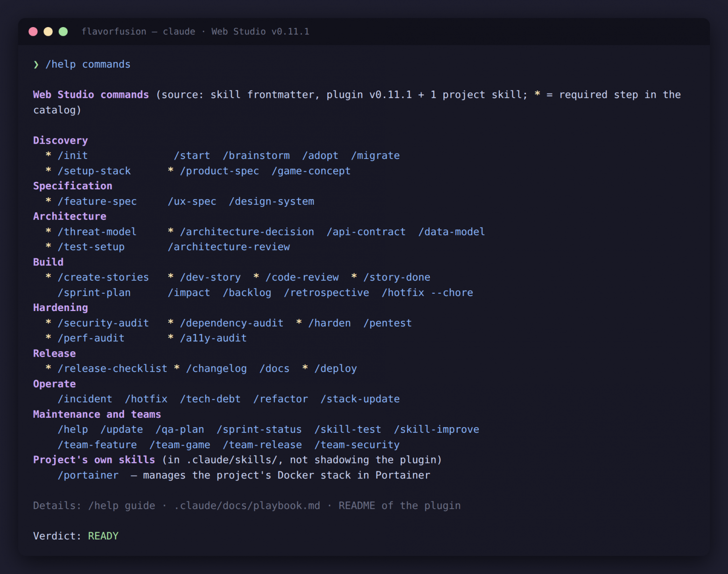Viewport: 728px width, 574px height.
Task: Click the /team-security command
Action: tap(357, 445)
